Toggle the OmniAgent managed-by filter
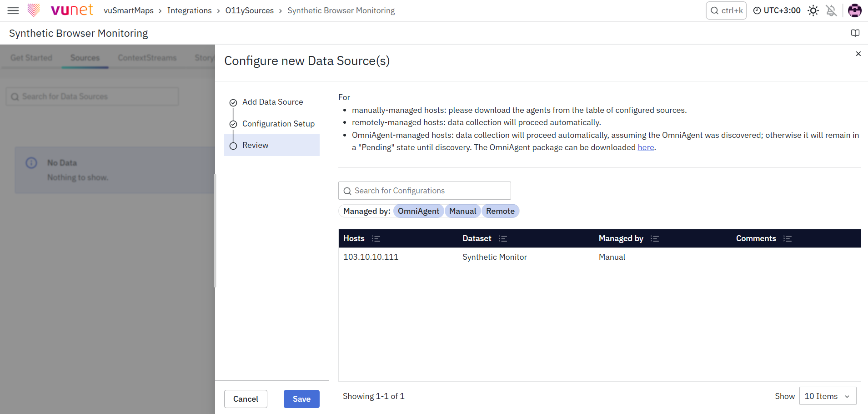The height and width of the screenshot is (414, 868). pyautogui.click(x=418, y=211)
